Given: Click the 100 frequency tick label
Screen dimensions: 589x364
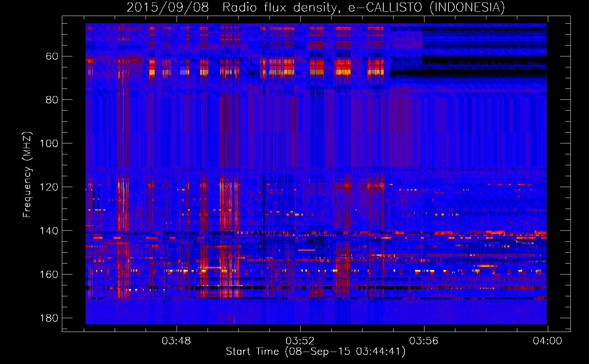Looking at the screenshot, I should pyautogui.click(x=49, y=144).
